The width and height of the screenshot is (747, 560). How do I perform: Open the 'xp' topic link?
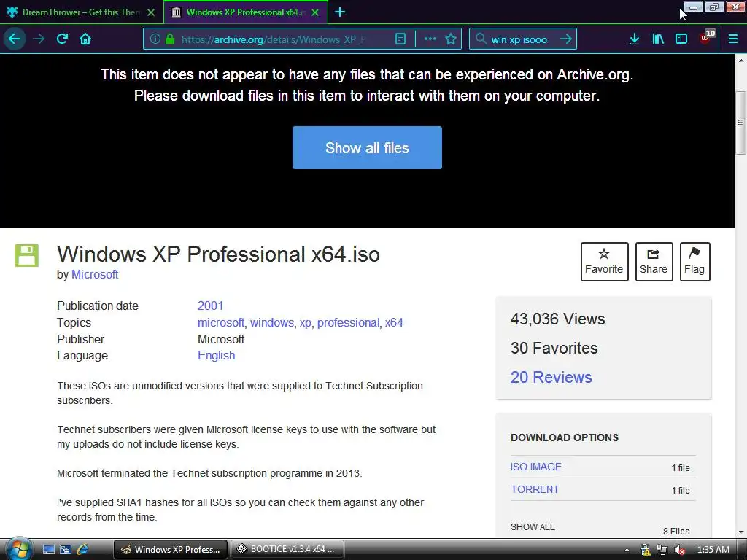306,322
